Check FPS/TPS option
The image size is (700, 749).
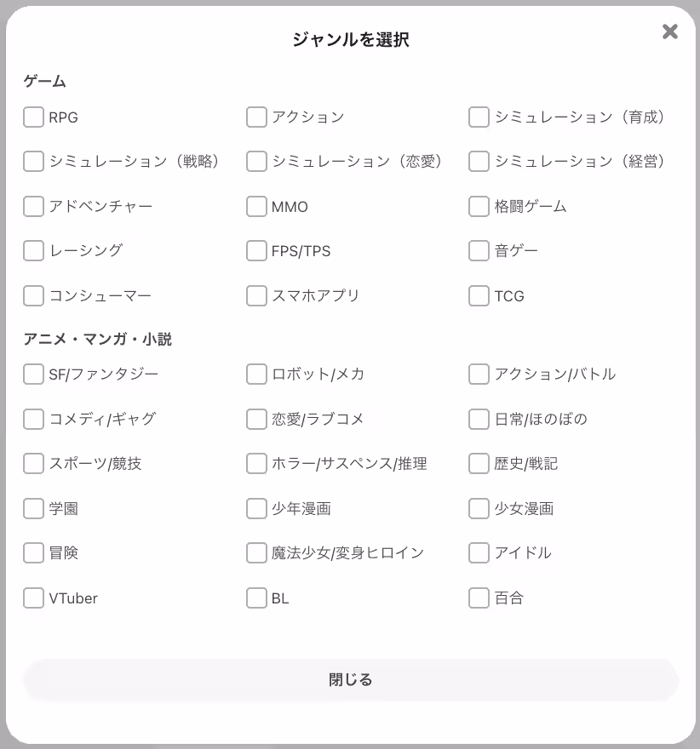click(255, 251)
